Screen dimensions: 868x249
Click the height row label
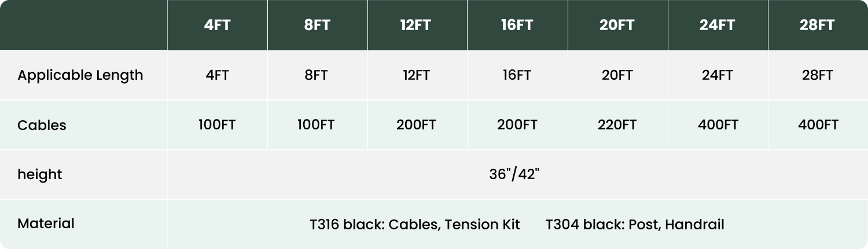[x=39, y=174]
